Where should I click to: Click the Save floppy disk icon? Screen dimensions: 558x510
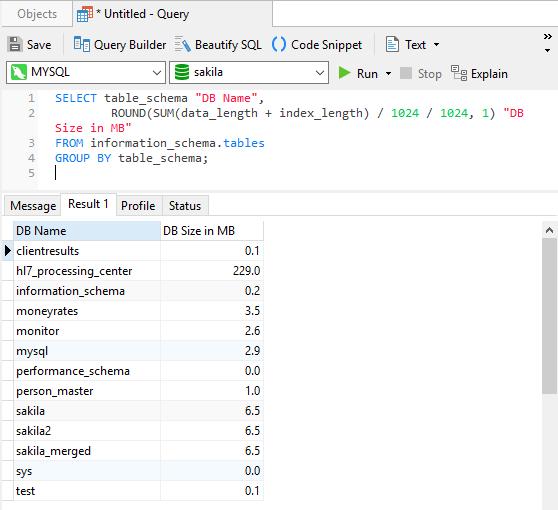coord(15,44)
